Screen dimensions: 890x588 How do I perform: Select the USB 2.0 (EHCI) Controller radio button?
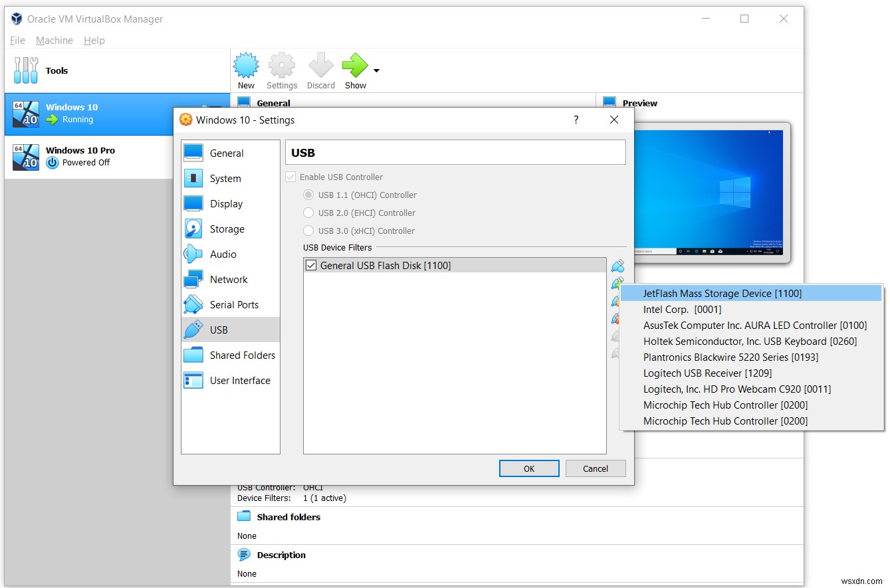[x=308, y=213]
